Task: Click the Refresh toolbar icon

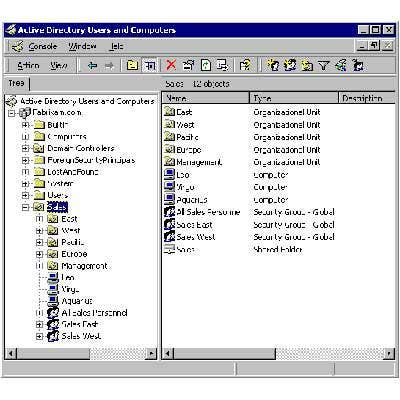Action: (206, 65)
